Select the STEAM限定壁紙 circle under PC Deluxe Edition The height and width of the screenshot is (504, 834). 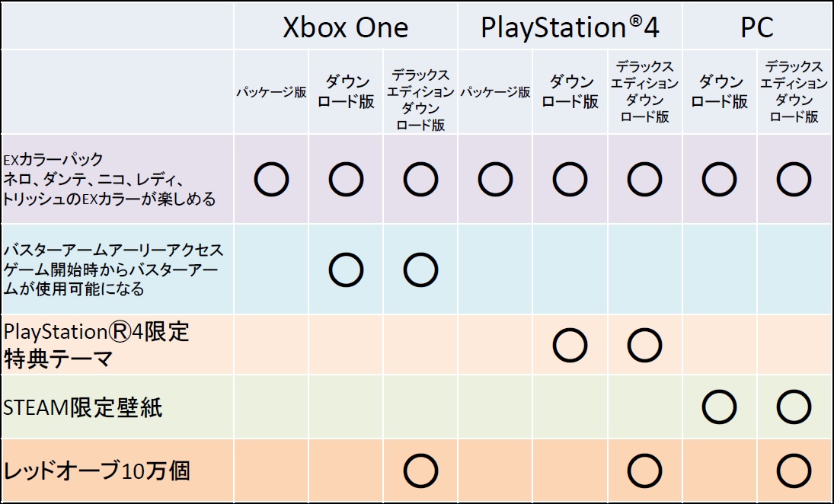(794, 407)
